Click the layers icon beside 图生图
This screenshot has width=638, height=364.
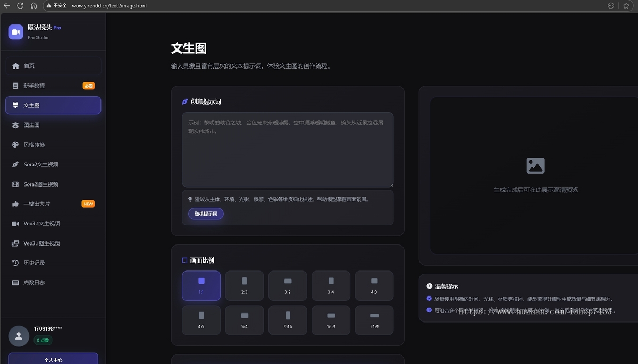[15, 125]
